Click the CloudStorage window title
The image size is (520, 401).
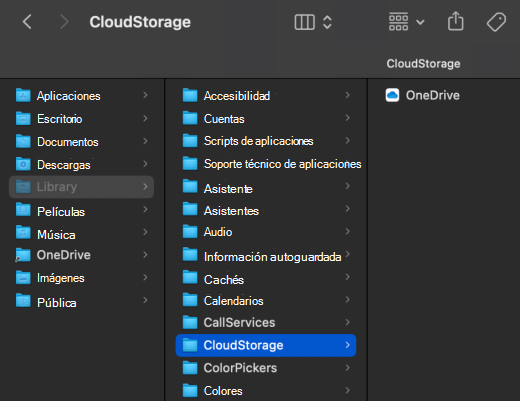(140, 22)
